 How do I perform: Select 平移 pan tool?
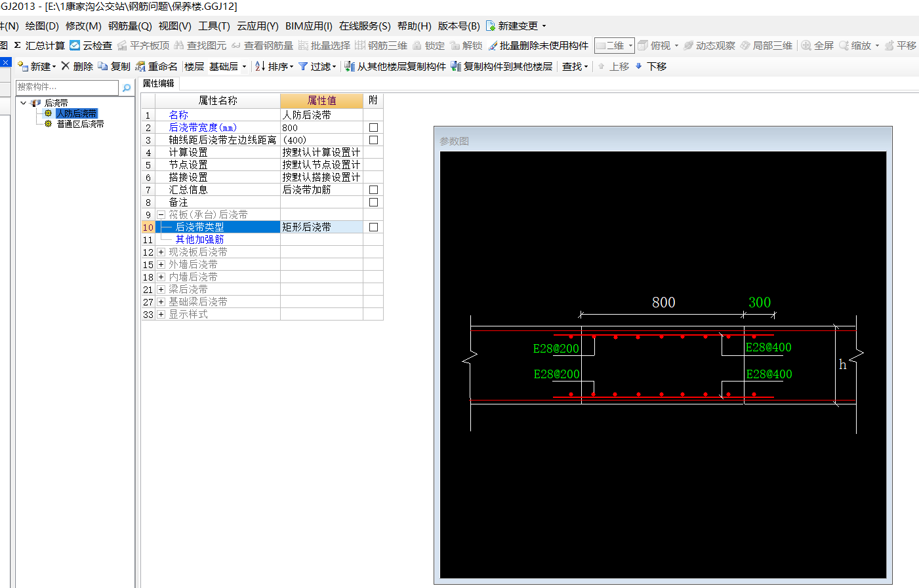(x=900, y=45)
